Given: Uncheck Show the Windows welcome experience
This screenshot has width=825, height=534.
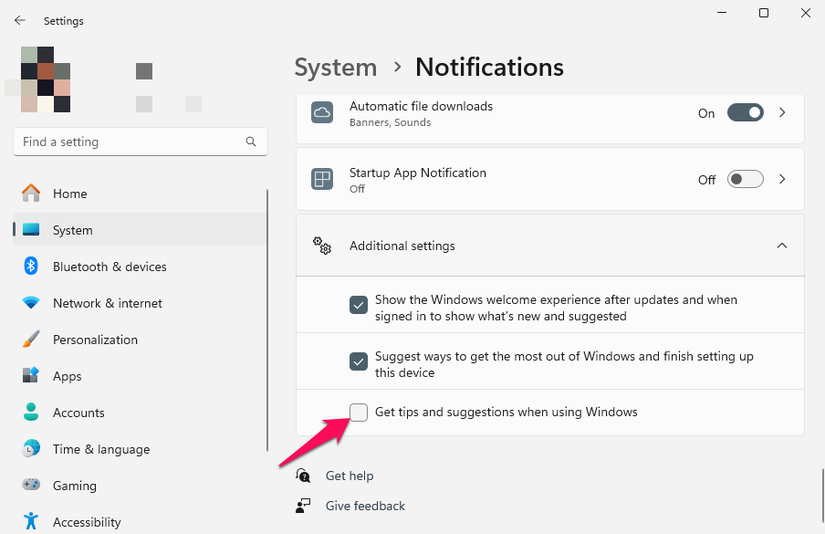Looking at the screenshot, I should (x=359, y=305).
